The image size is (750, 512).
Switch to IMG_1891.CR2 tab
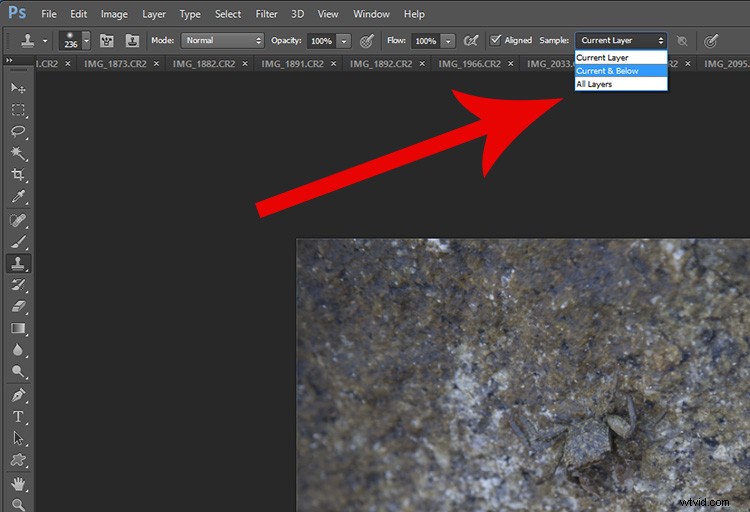[292, 64]
